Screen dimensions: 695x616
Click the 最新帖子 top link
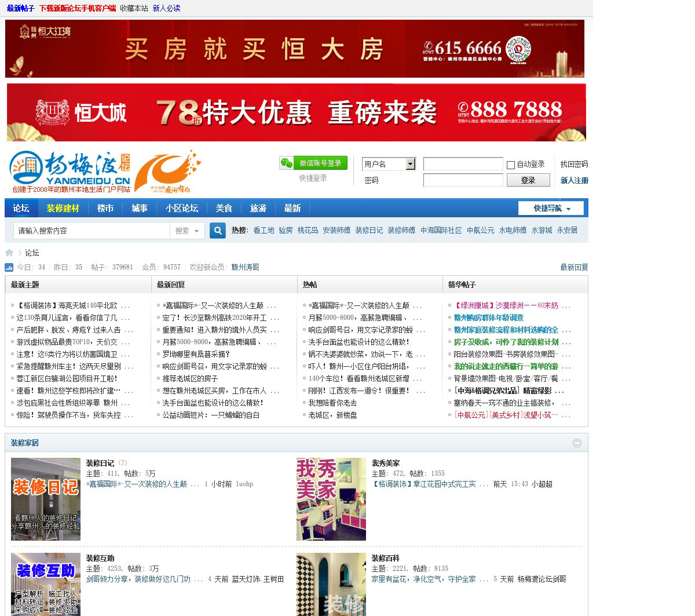[x=21, y=8]
